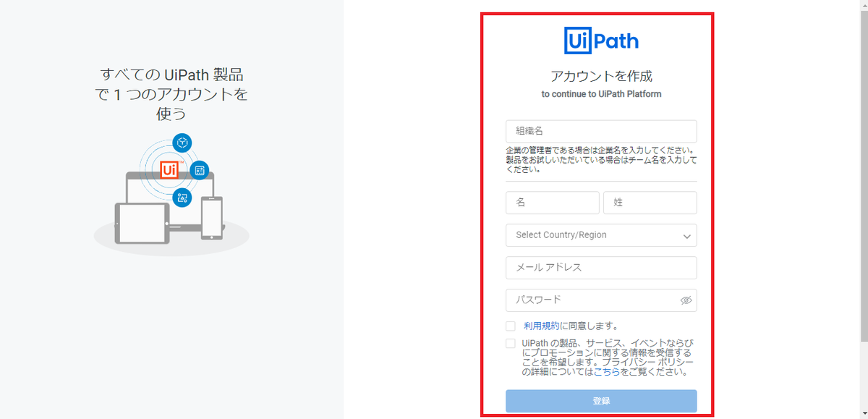Check the UiPath promotions opt-in checkbox
868x419 pixels.
click(511, 343)
